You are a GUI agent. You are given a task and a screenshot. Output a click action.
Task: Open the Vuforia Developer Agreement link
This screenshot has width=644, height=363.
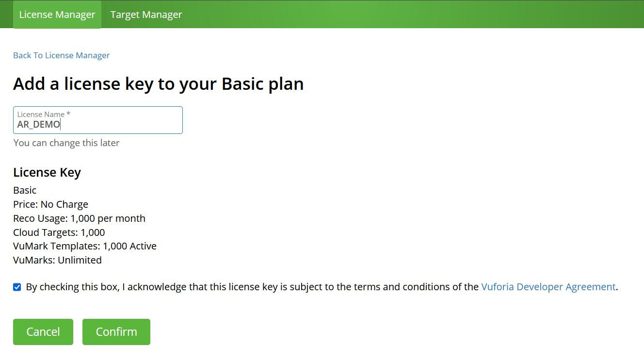(548, 287)
